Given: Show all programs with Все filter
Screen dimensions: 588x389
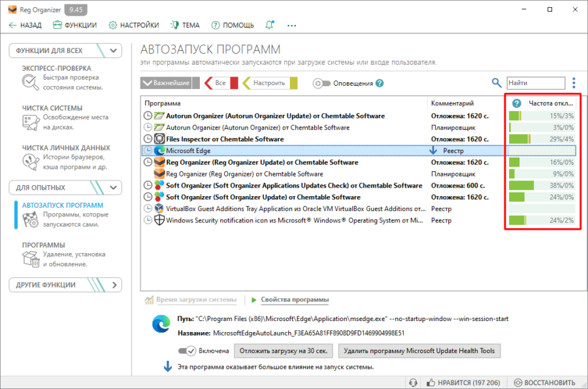Looking at the screenshot, I should [x=221, y=83].
